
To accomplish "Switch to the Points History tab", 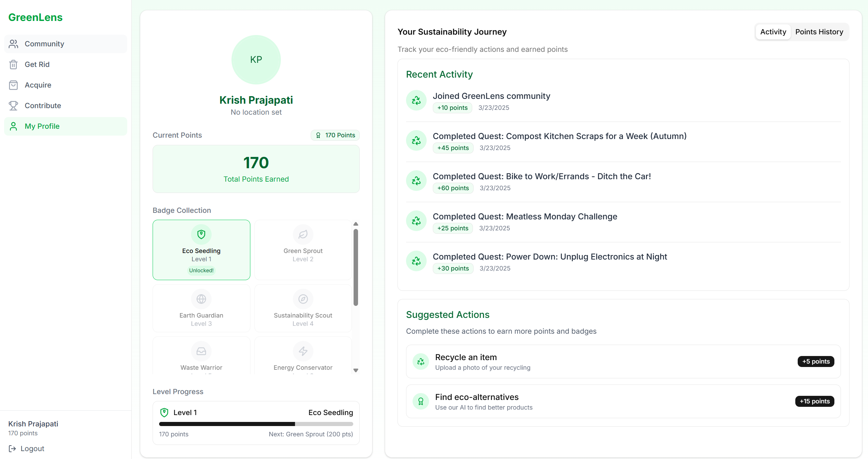I will 819,32.
